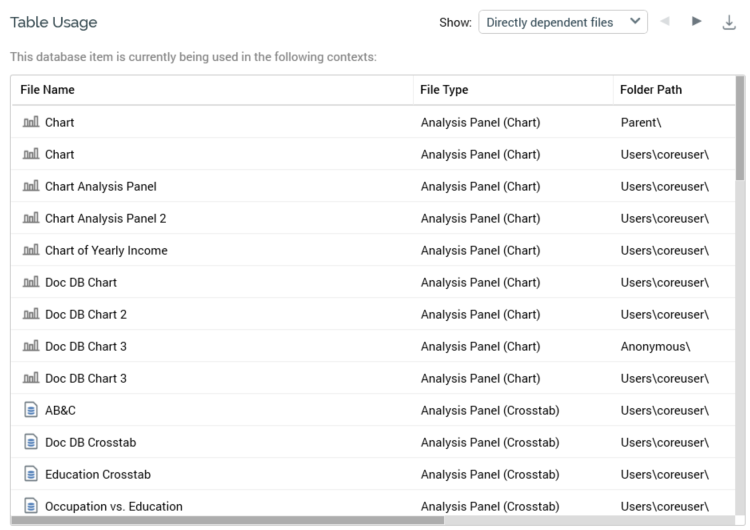Screen dimensions: 750x530
Task: Sort by the File Type column header
Action: [444, 90]
